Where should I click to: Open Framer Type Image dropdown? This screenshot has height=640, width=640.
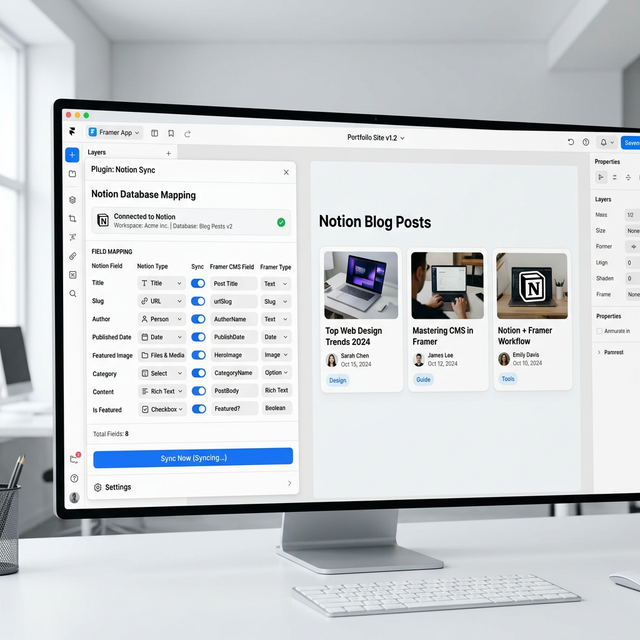(276, 355)
